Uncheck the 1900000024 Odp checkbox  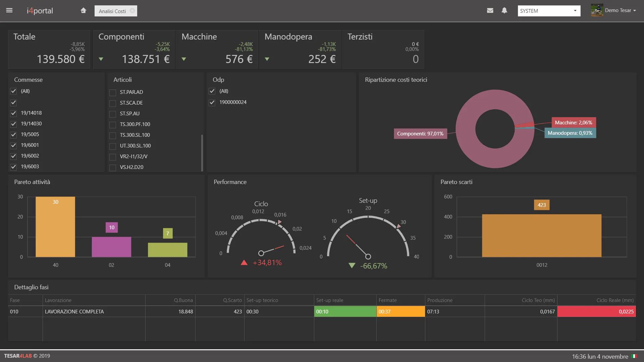click(212, 103)
